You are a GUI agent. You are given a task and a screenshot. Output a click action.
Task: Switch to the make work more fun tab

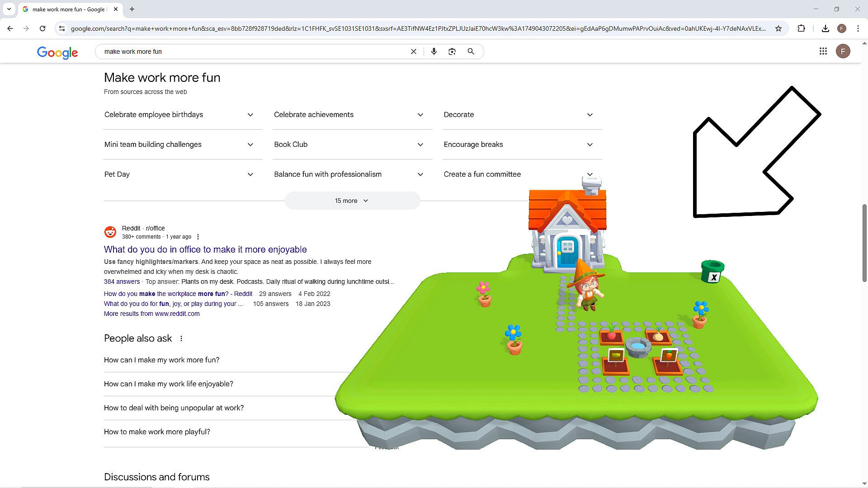[68, 9]
